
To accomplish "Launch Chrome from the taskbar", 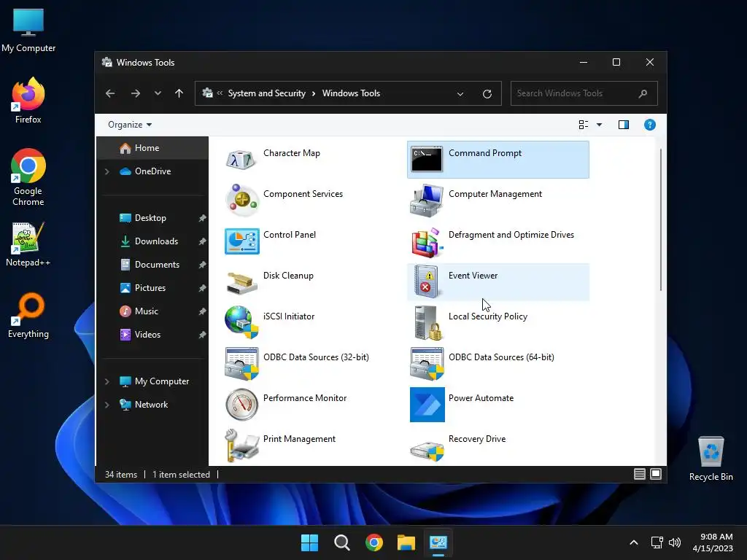I will (374, 542).
